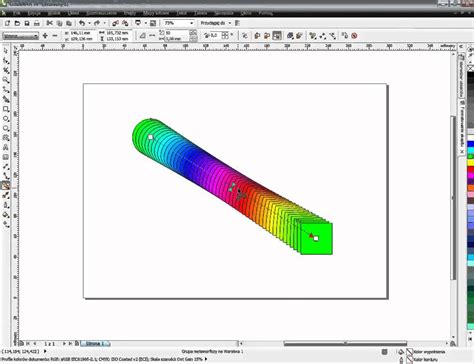Click the Copy icon
The height and width of the screenshot is (364, 474).
click(59, 23)
